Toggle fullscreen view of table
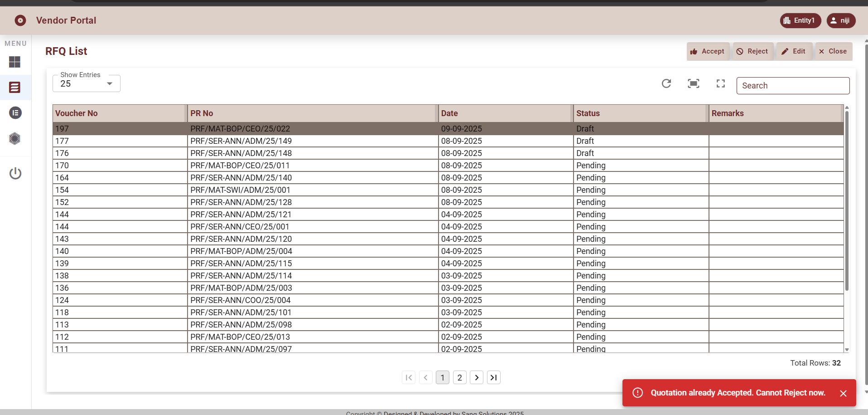This screenshot has height=415, width=868. (720, 83)
